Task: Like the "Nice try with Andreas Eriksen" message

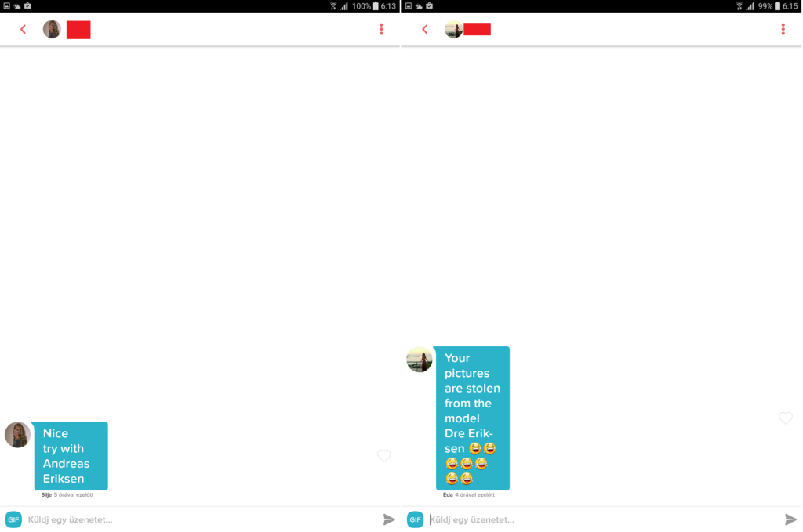Action: pyautogui.click(x=383, y=456)
